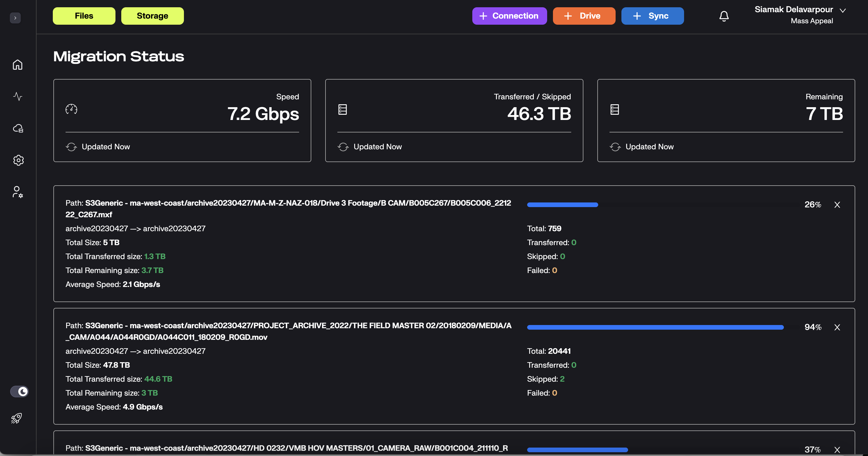Cancel the 26% migration job
868x456 pixels.
point(837,205)
